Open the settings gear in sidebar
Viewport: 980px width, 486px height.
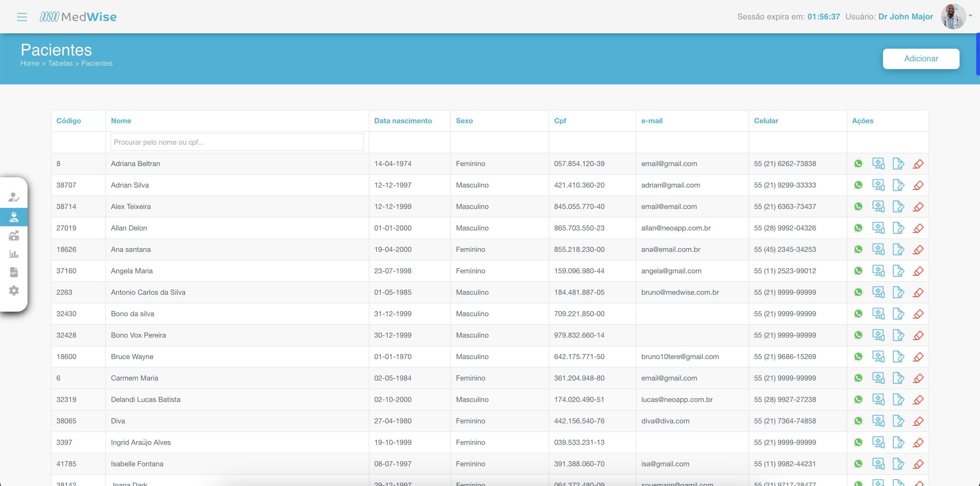(14, 290)
